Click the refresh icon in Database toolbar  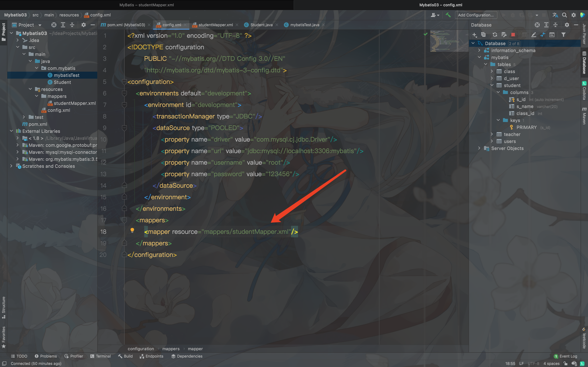[x=495, y=35]
